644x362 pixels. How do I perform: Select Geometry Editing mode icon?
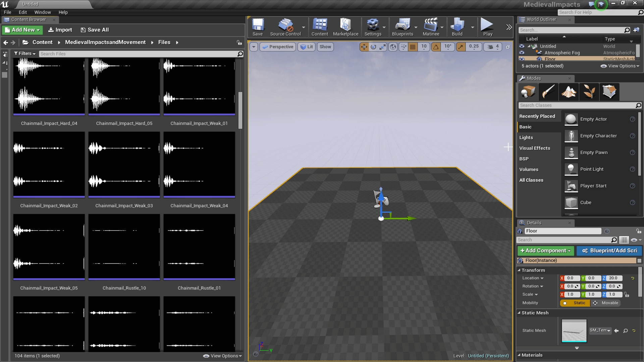(x=609, y=92)
